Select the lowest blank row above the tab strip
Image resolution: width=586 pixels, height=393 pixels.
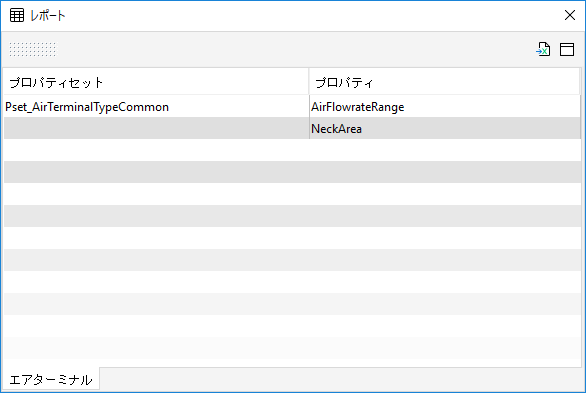click(x=292, y=348)
